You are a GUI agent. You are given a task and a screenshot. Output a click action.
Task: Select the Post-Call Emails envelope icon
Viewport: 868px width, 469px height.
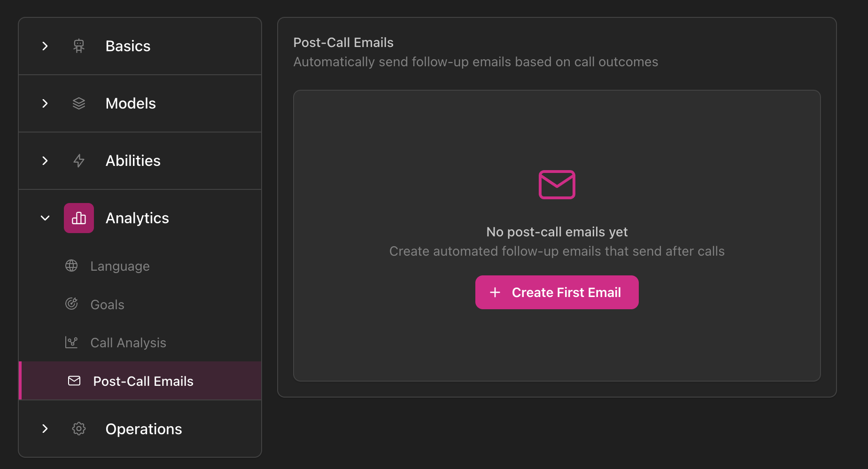click(74, 381)
